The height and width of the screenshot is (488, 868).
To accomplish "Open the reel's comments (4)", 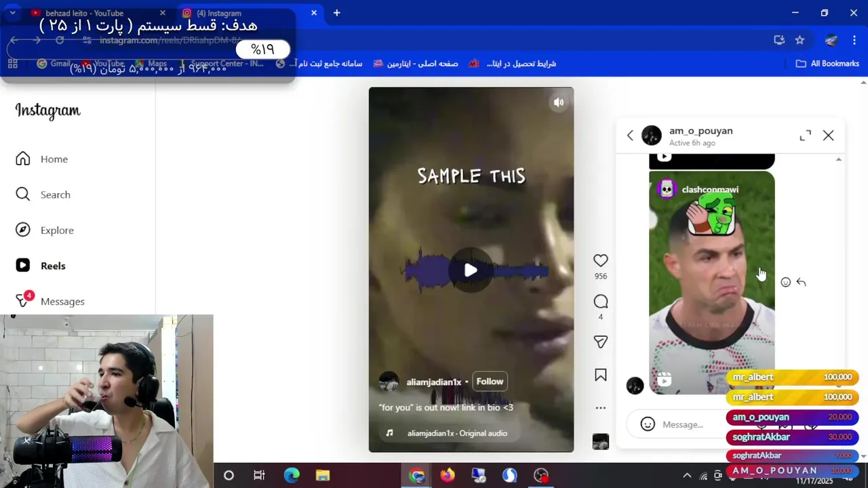I will (600, 301).
